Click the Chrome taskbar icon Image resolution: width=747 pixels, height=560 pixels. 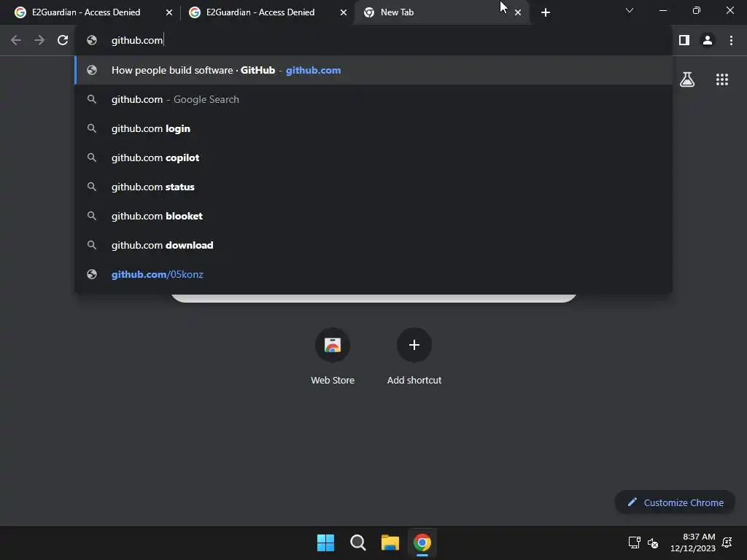(x=422, y=542)
